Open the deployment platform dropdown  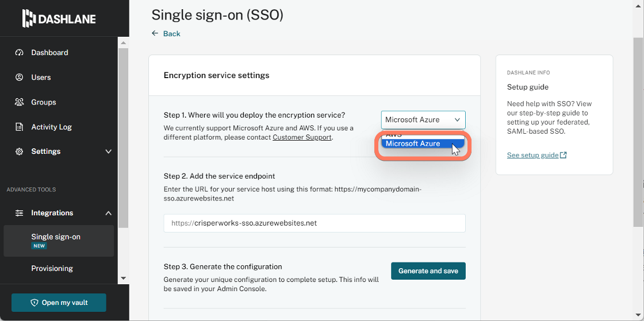click(x=423, y=119)
